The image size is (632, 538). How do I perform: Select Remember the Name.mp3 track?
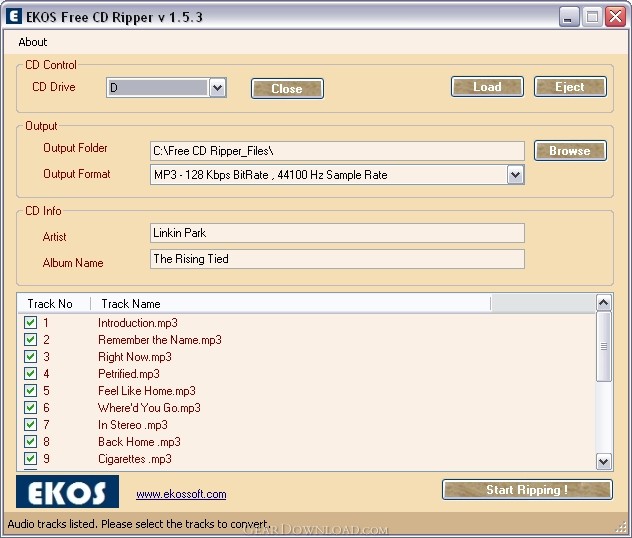coord(160,340)
